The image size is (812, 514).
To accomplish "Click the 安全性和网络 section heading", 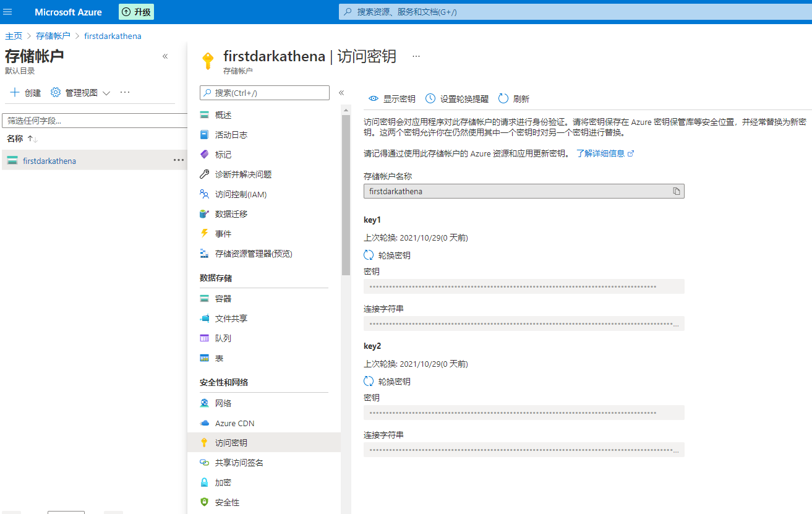I will tap(224, 382).
